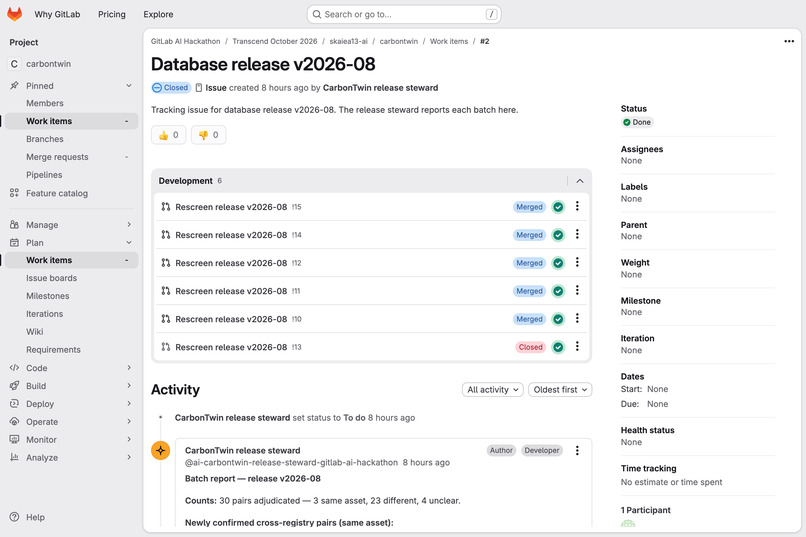
Task: Click the Done status badge
Action: (x=637, y=122)
